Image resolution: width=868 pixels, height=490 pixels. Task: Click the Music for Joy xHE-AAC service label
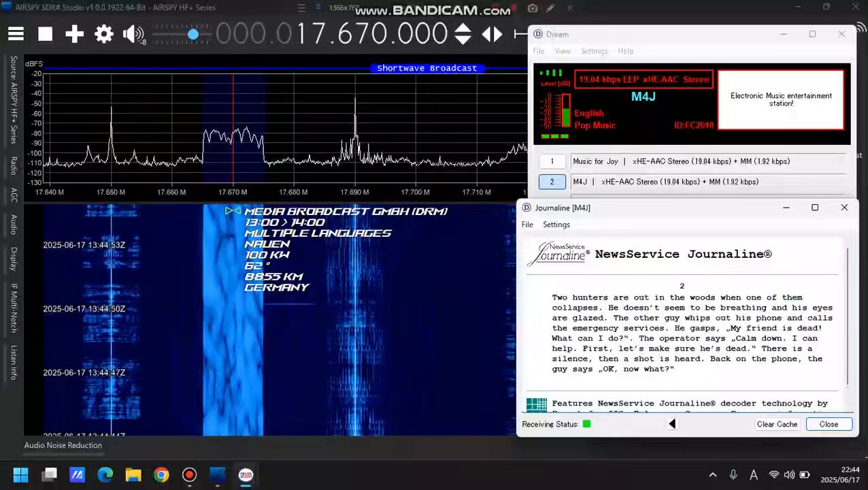pos(681,161)
